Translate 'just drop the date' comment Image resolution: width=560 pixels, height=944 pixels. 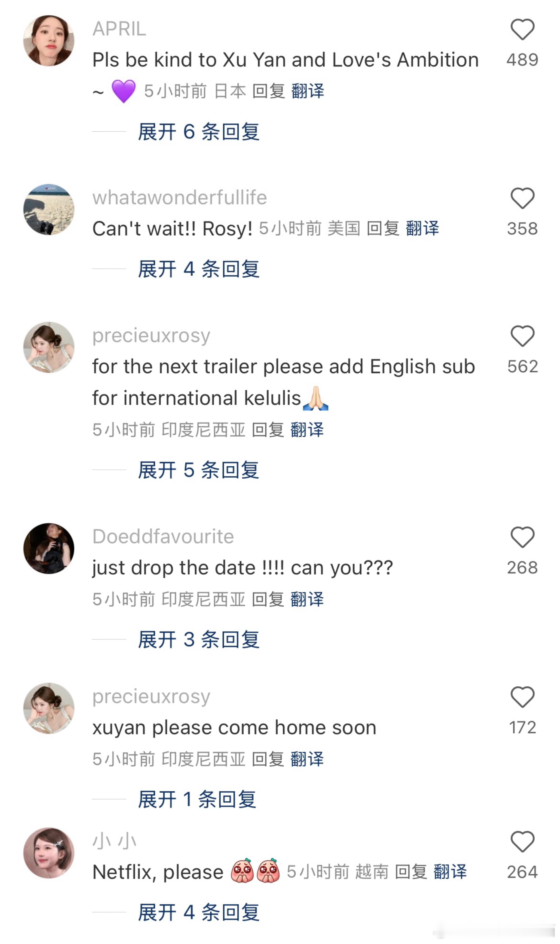click(x=307, y=599)
